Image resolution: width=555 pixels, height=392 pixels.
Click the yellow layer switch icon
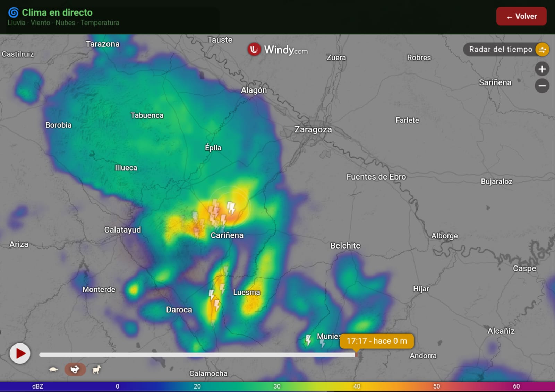[542, 50]
